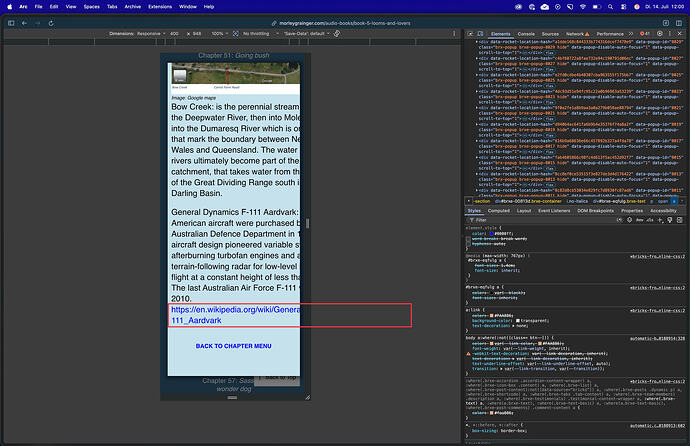The width and height of the screenshot is (690, 446).
Task: Click the battery icon in the menu bar
Action: (597, 7)
